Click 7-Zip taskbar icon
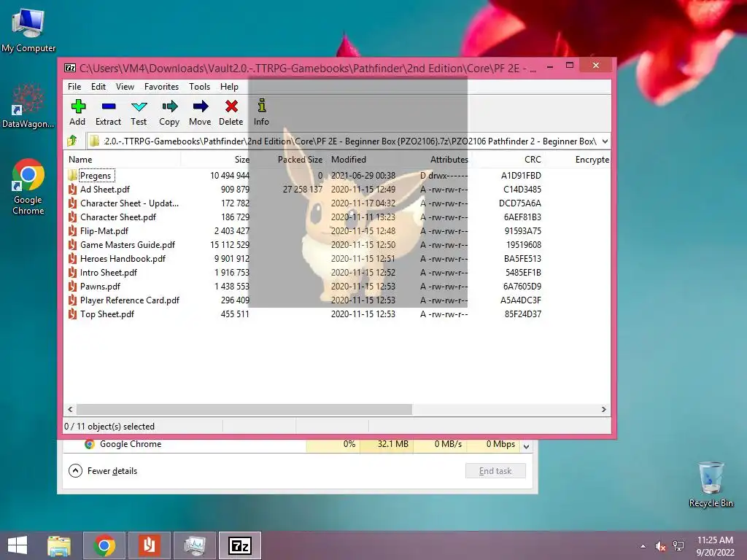 tap(239, 545)
